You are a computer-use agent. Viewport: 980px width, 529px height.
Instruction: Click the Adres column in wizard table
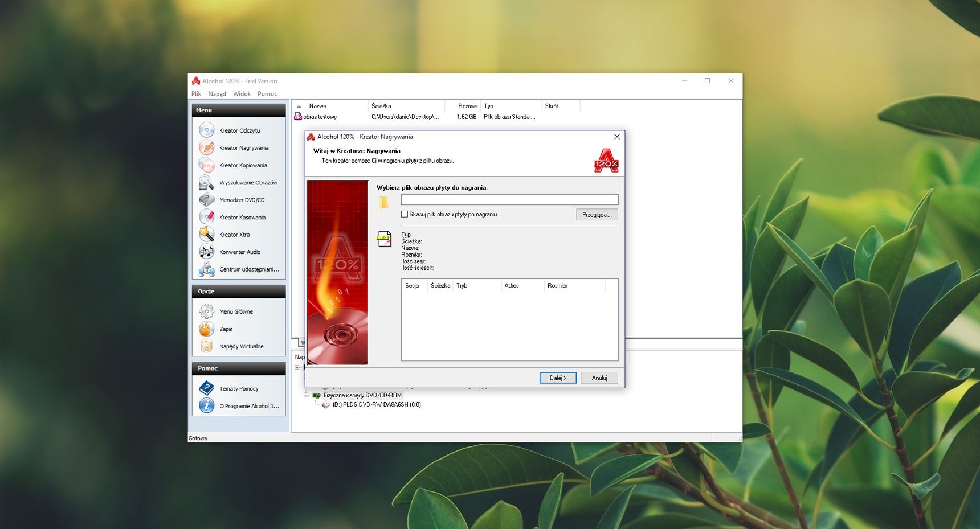(x=522, y=286)
